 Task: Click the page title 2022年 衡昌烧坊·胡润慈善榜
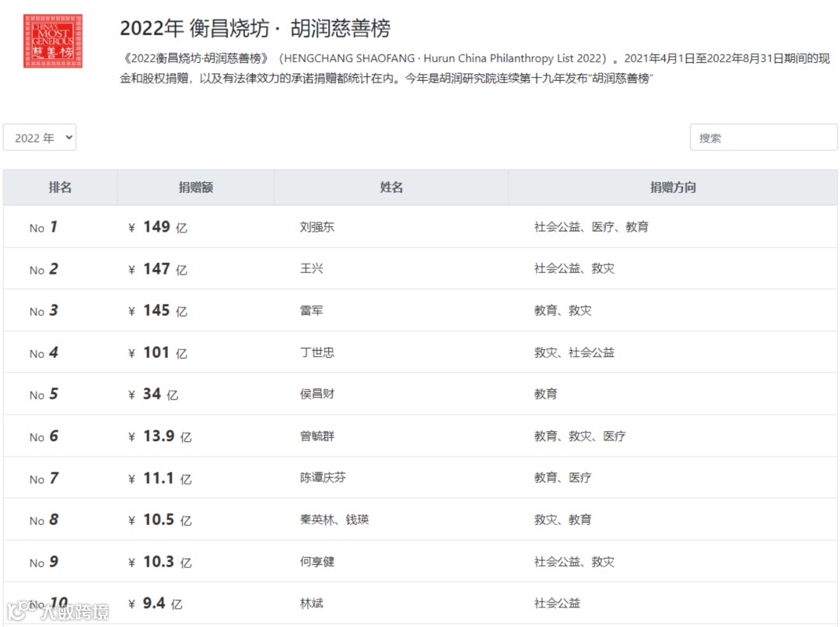coord(255,29)
